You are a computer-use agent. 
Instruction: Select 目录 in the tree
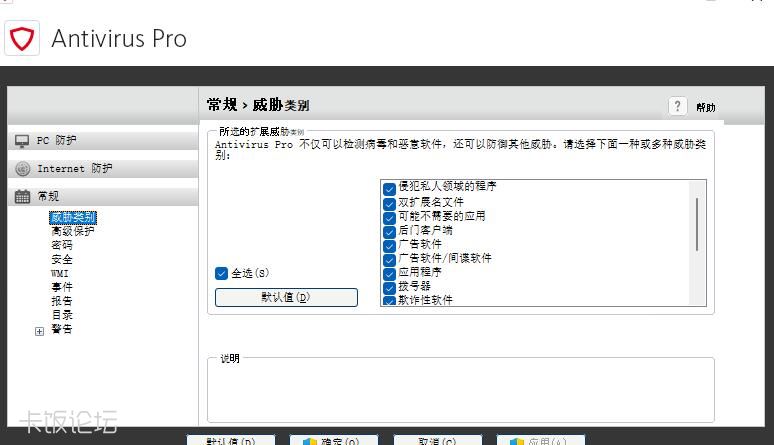click(x=62, y=315)
